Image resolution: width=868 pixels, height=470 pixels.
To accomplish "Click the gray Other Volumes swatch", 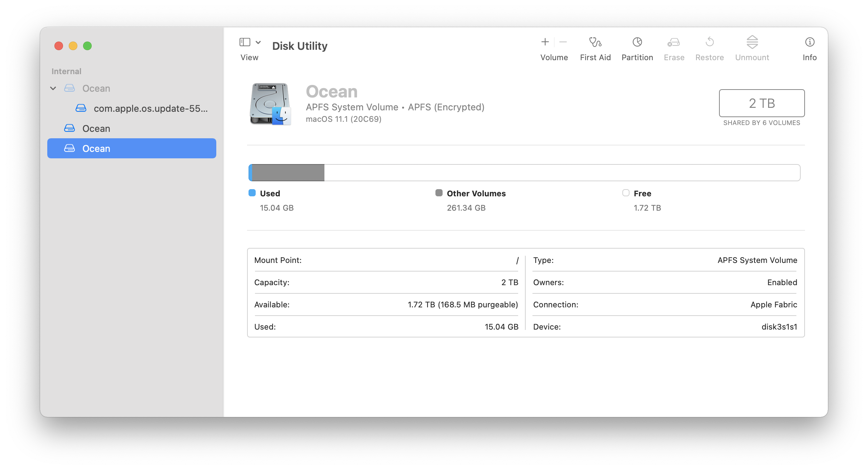I will (439, 193).
